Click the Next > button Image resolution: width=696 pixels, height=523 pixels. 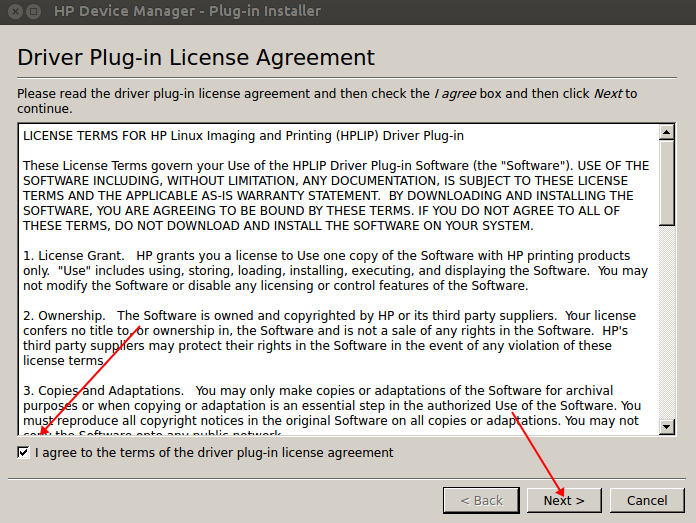(564, 500)
